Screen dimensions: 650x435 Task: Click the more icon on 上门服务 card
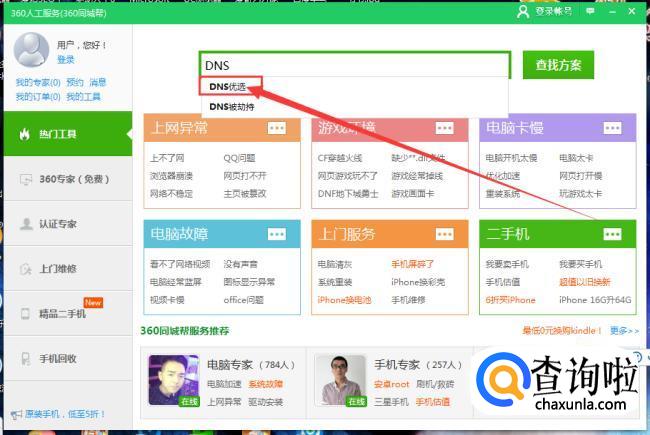(444, 234)
